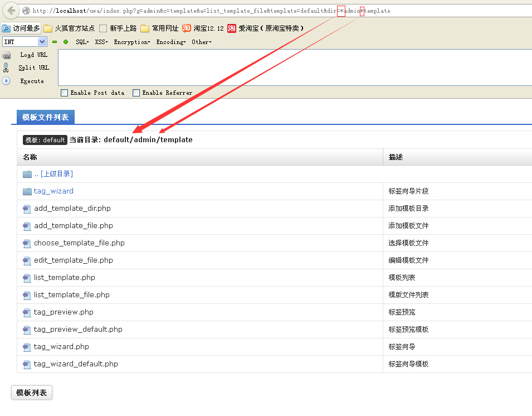Open the Encoding dropdown menu
Image resolution: width=532 pixels, height=416 pixels.
coord(171,42)
